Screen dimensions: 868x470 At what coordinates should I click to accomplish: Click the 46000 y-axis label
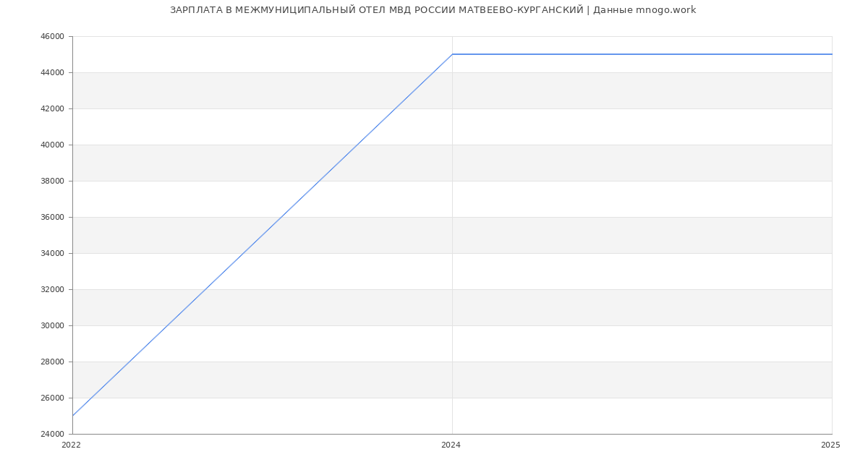pyautogui.click(x=52, y=37)
